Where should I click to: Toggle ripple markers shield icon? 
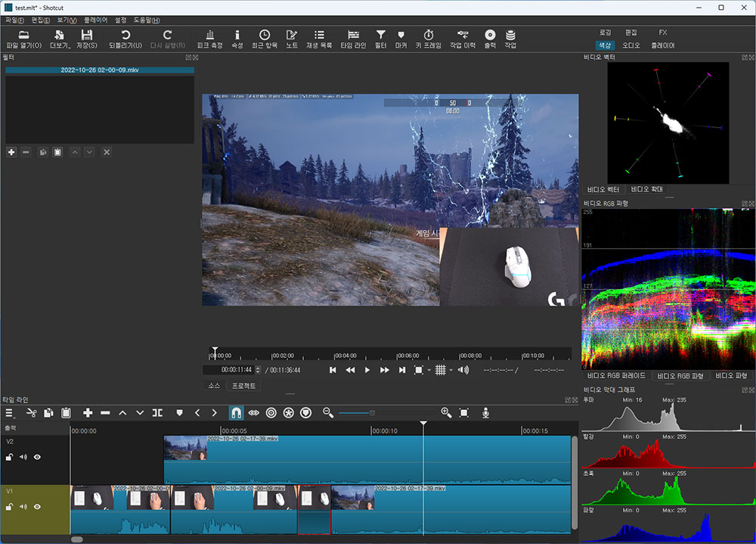(305, 412)
